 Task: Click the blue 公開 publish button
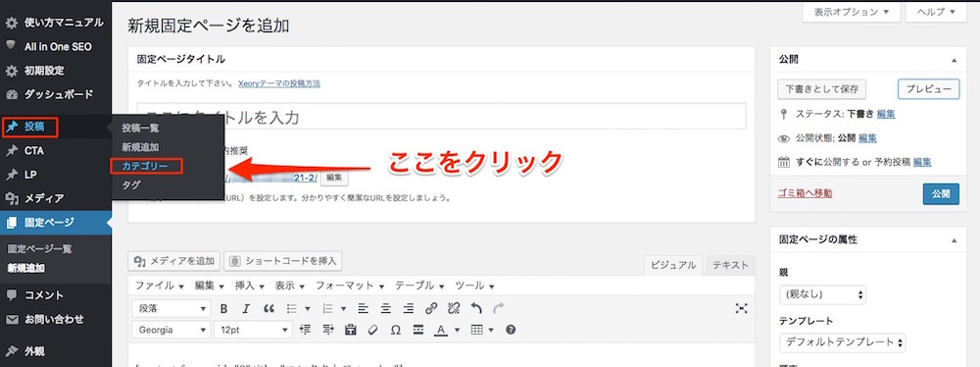click(x=941, y=193)
